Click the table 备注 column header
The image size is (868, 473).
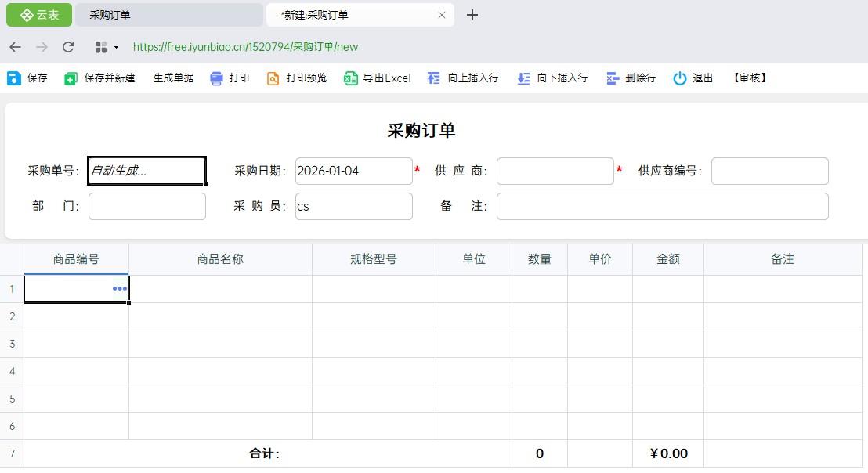click(783, 259)
